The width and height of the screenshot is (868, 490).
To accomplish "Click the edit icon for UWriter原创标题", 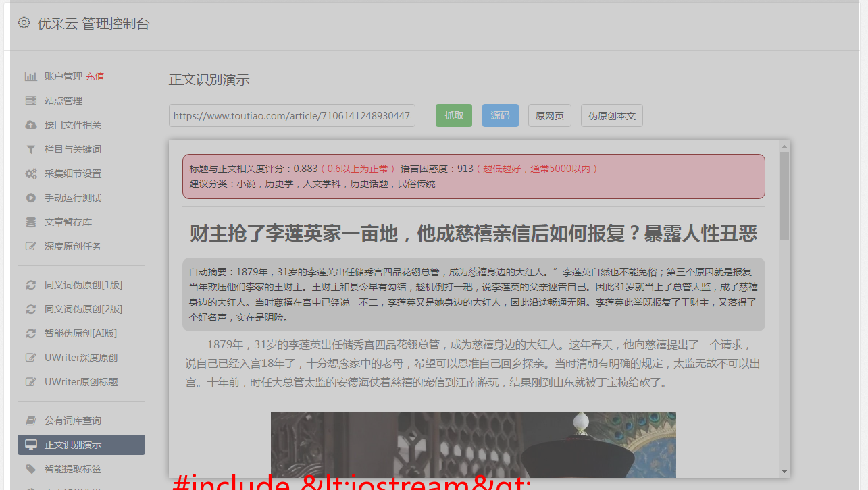I will point(30,382).
